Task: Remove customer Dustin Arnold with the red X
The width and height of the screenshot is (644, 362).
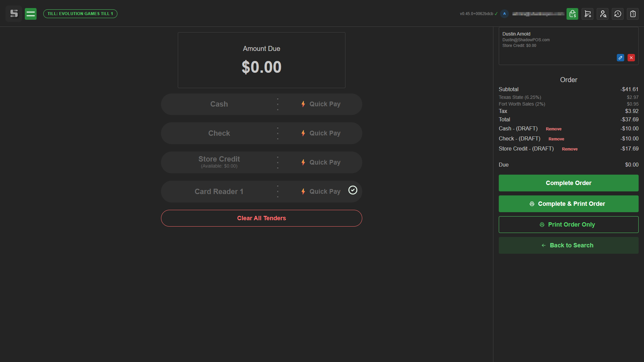Action: (631, 58)
